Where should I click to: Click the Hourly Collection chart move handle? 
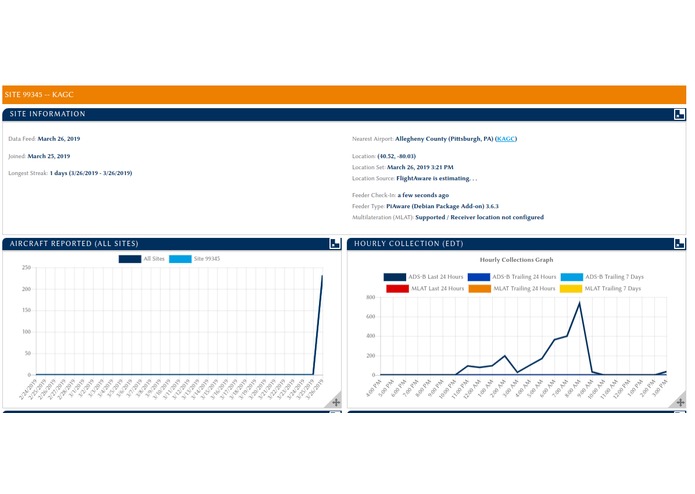(680, 402)
